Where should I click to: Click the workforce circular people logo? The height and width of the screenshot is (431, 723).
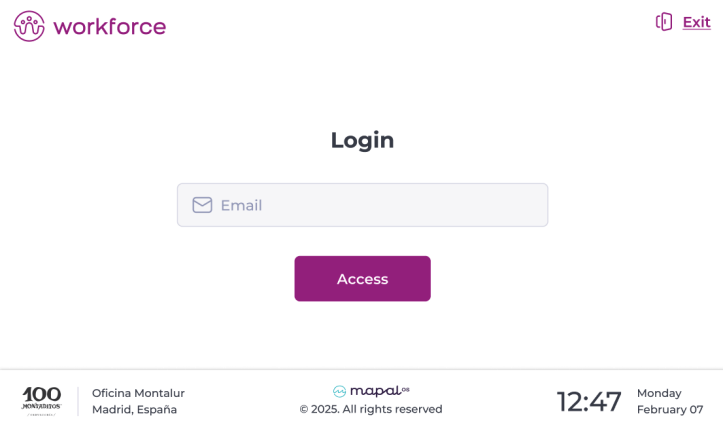tap(29, 26)
